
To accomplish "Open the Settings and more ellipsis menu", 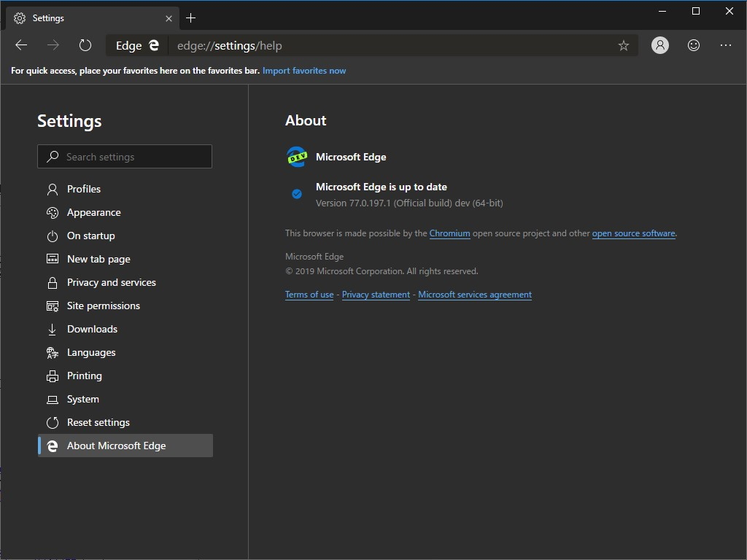I will point(726,45).
